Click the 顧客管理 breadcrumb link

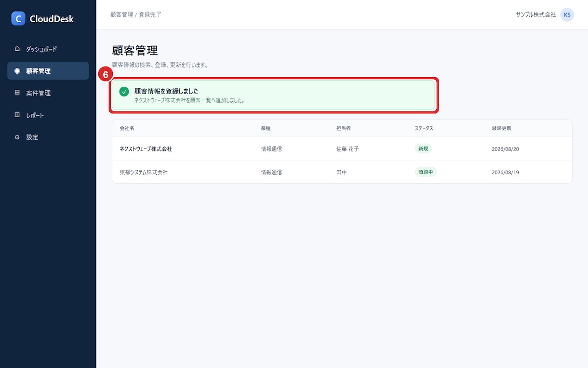[x=121, y=14]
